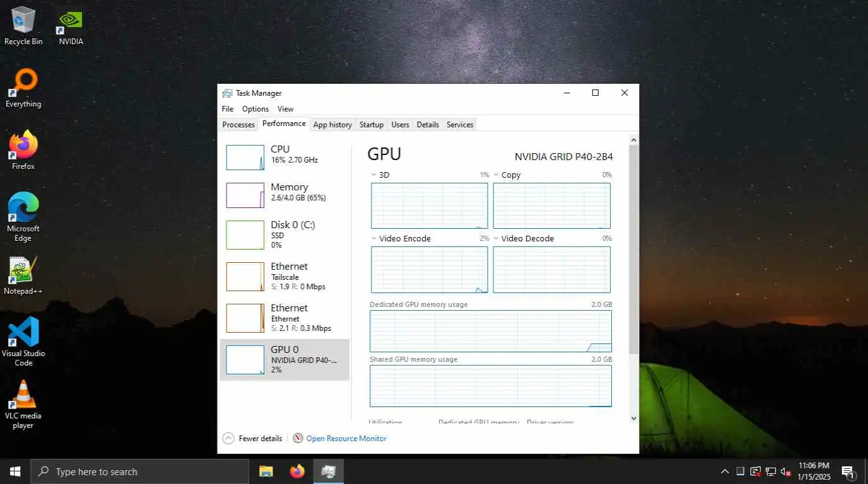
Task: Click the Fewer details chevron button
Action: 228,438
